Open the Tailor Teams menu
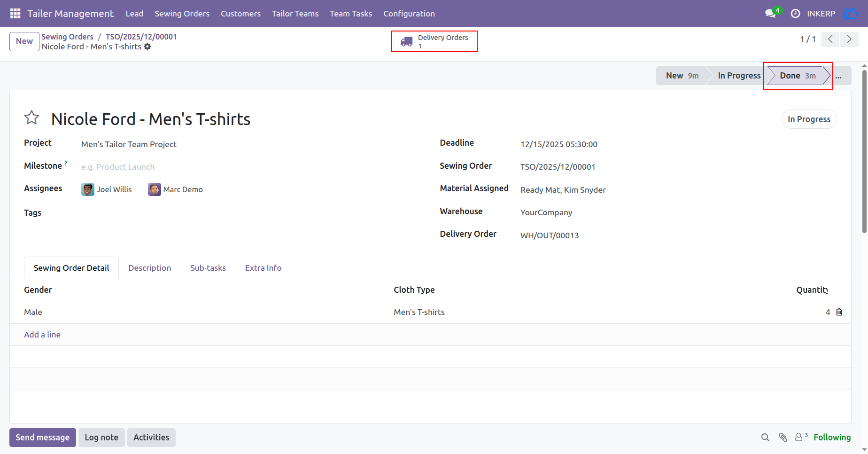Viewport: 868px width, 454px height. click(295, 14)
